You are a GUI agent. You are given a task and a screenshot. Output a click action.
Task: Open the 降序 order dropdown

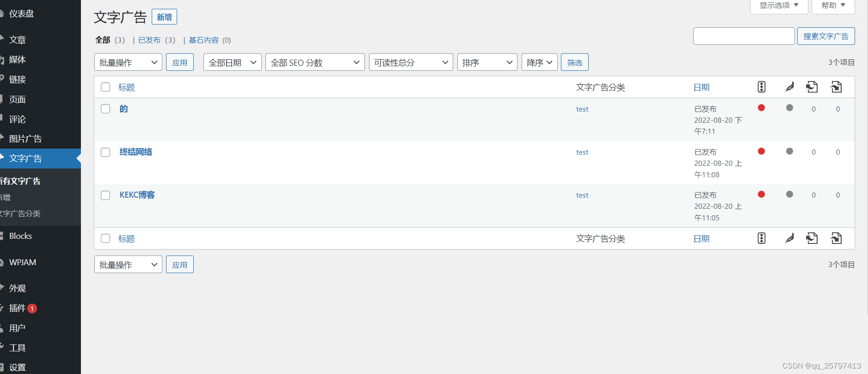540,62
